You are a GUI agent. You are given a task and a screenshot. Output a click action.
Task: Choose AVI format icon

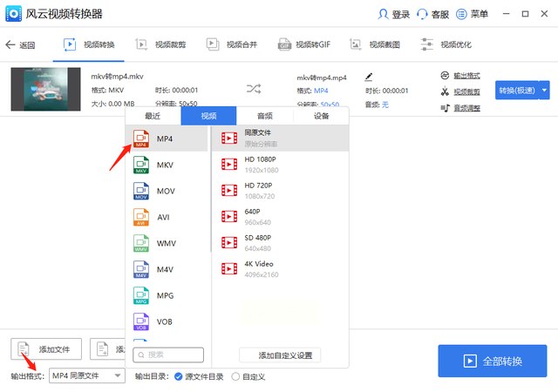click(141, 218)
